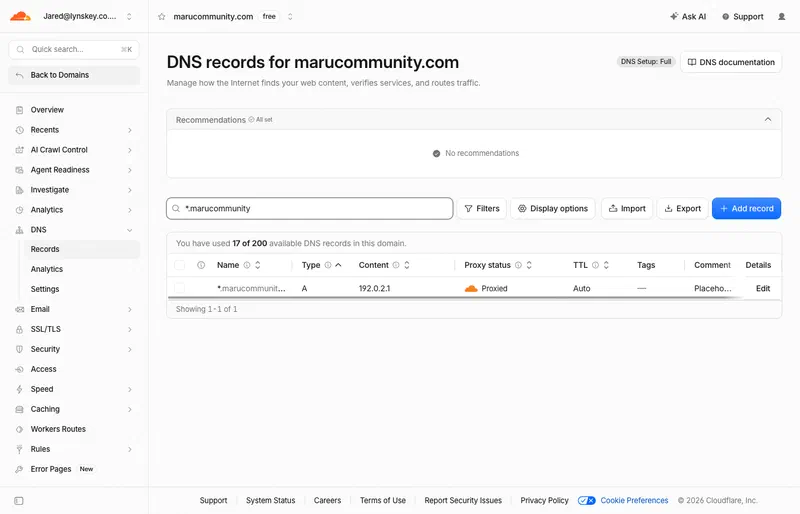The width and height of the screenshot is (800, 514).
Task: Sort records by Name column arrows
Action: point(258,265)
